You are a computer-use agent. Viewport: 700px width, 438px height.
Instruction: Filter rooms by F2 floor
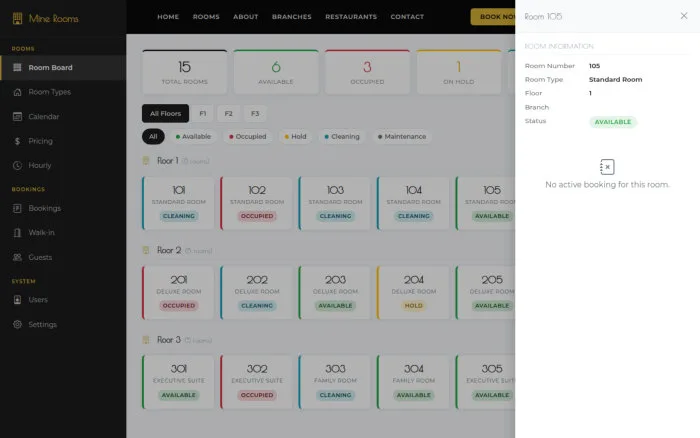229,113
